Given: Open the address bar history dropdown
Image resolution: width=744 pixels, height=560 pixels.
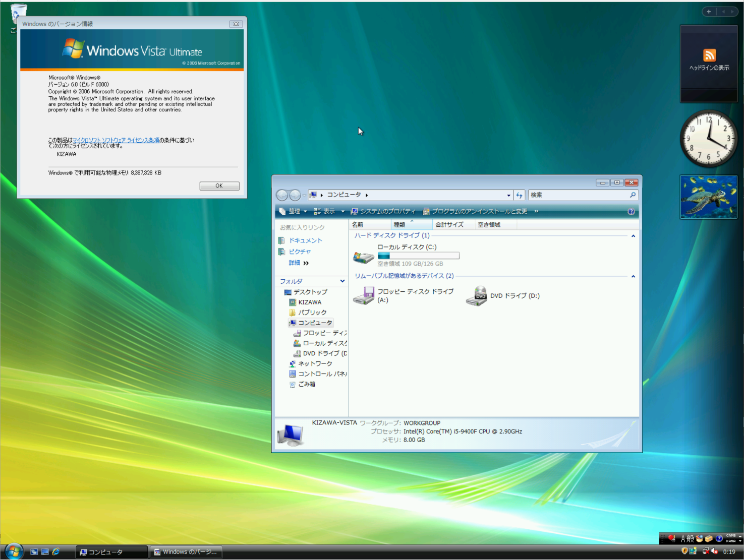Looking at the screenshot, I should [x=508, y=195].
